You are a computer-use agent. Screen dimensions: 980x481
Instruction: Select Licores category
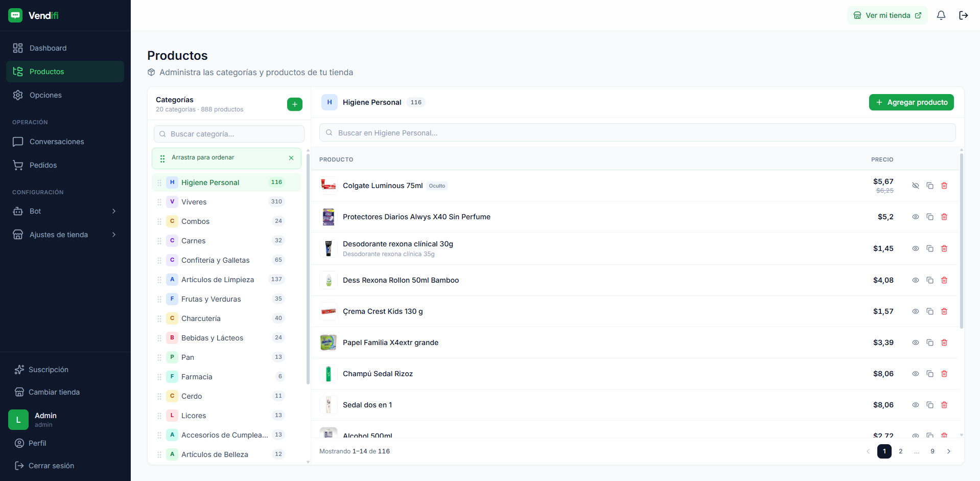(226, 416)
